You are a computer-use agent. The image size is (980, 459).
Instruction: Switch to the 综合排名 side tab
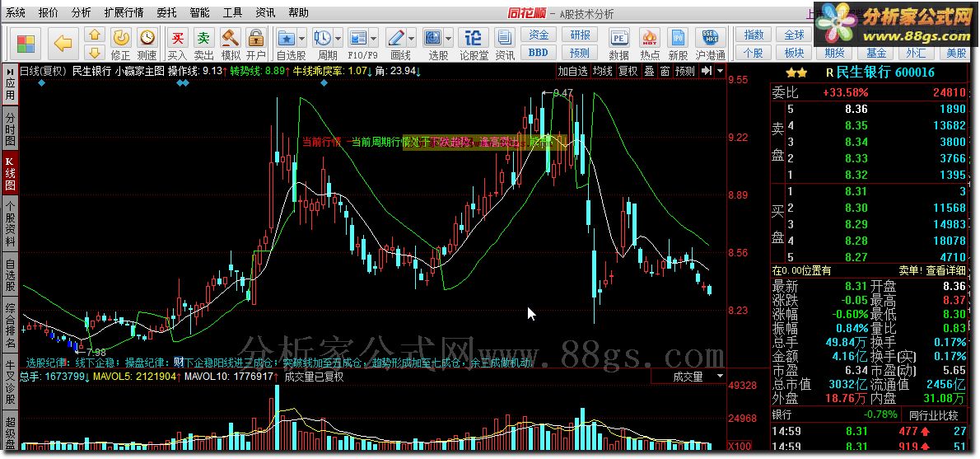coord(10,326)
